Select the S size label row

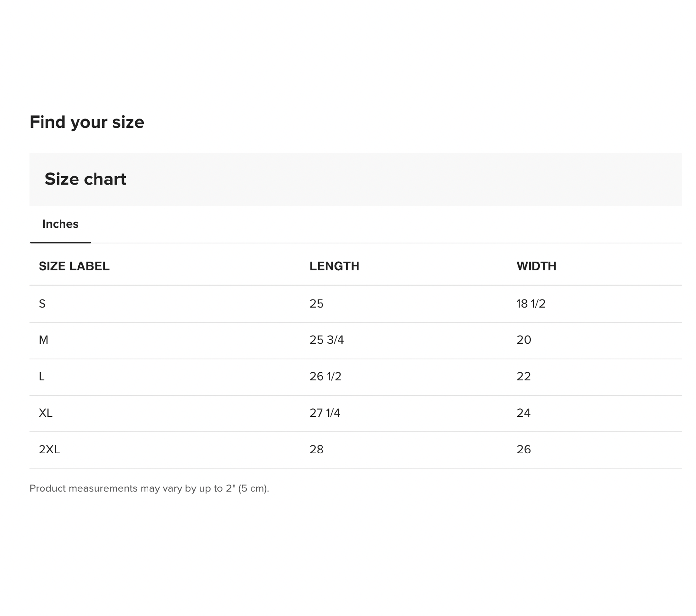click(42, 303)
